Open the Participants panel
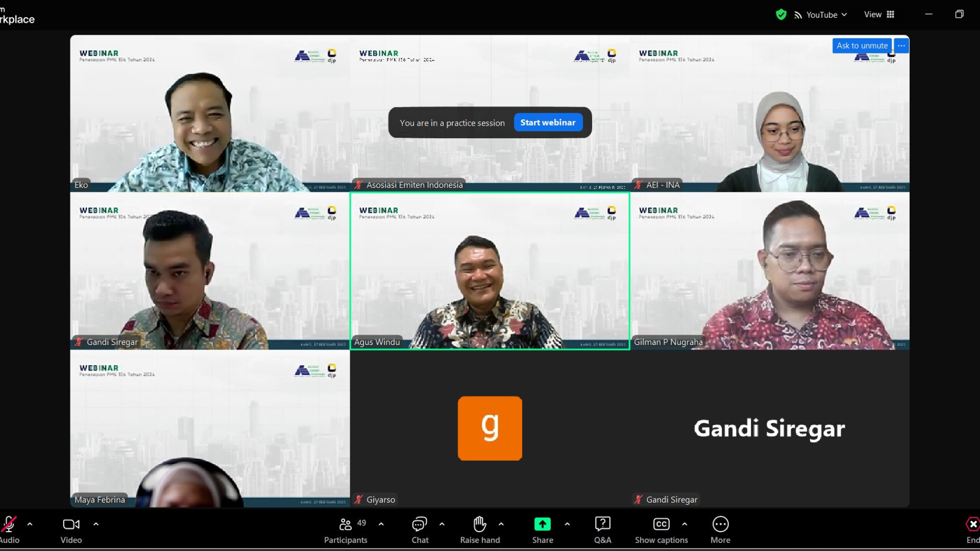Image resolution: width=980 pixels, height=551 pixels. (346, 530)
